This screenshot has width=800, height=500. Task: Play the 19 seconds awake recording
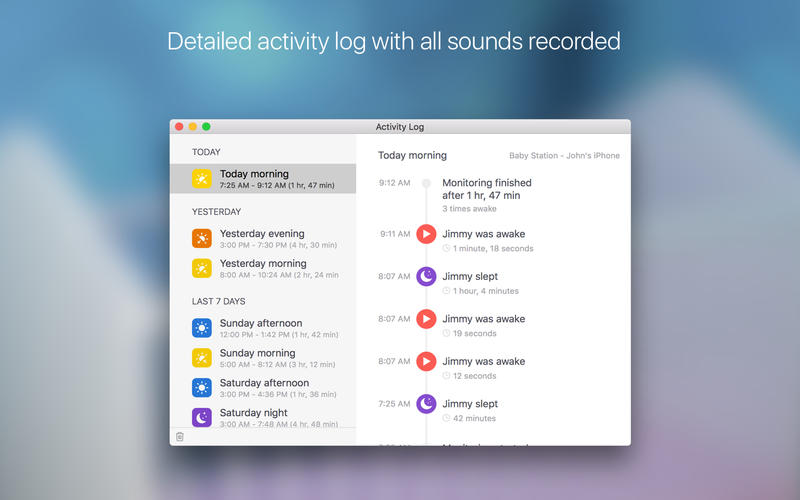point(426,319)
